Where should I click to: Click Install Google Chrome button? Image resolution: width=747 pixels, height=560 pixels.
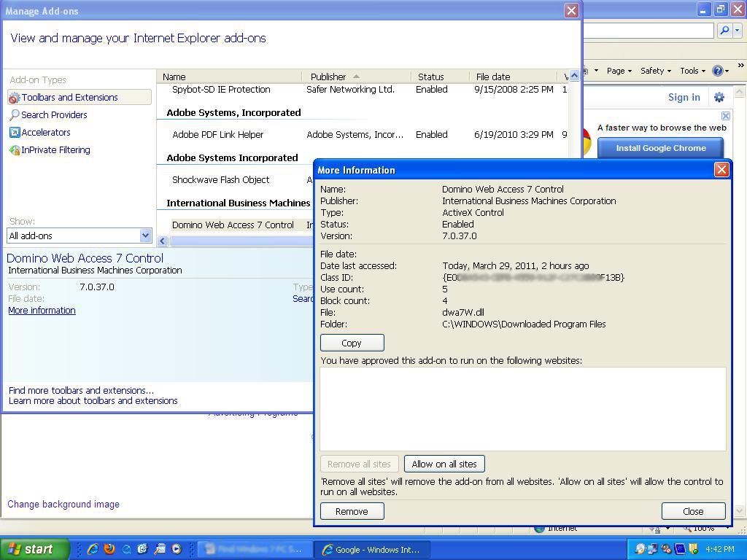click(x=660, y=148)
